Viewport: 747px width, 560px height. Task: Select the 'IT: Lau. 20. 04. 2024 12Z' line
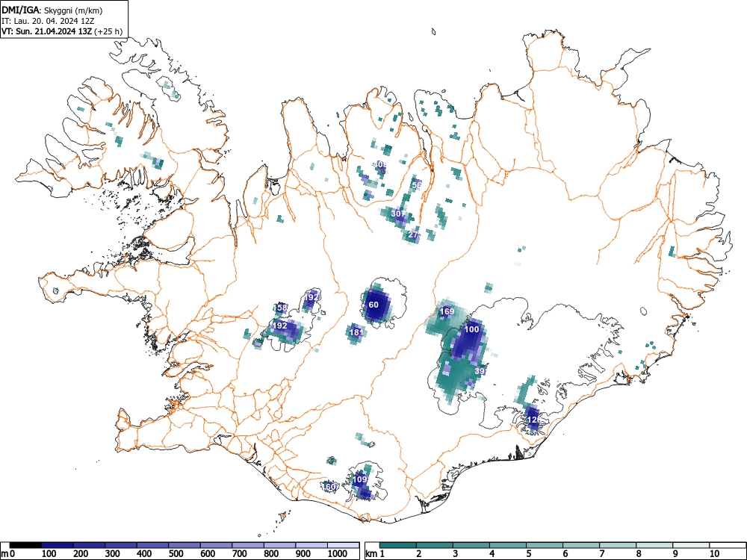pos(46,21)
